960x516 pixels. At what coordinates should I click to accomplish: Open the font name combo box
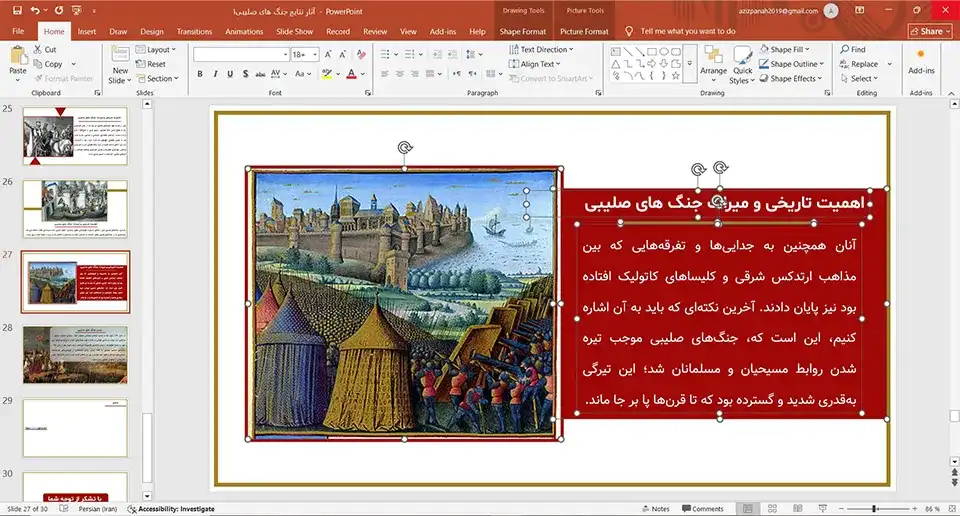point(241,54)
